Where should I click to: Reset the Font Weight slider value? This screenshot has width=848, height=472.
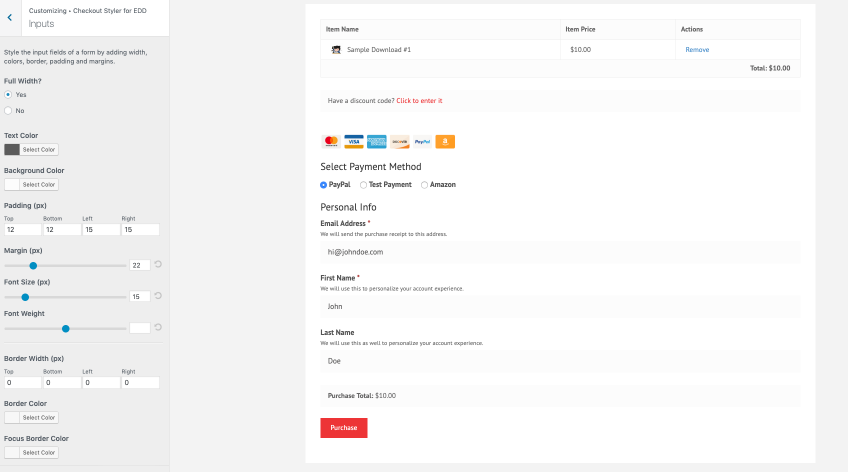tap(158, 327)
